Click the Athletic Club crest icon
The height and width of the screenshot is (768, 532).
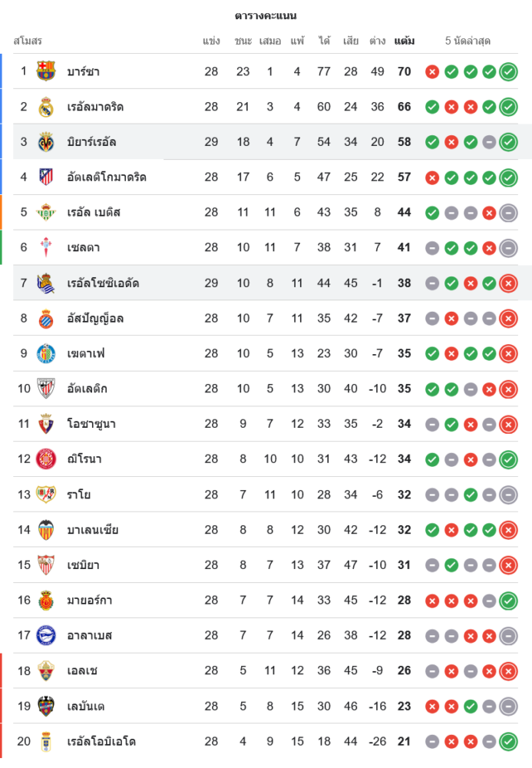(46, 389)
